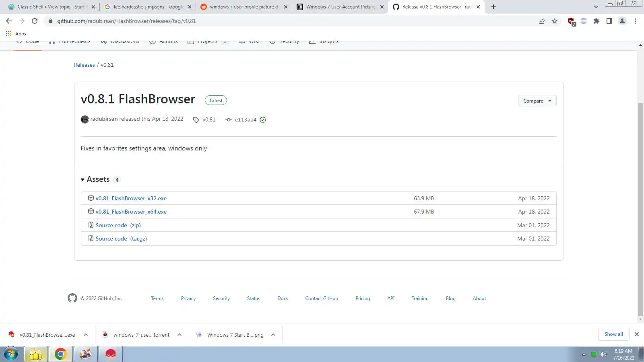Open Windows Start button
The width and height of the screenshot is (644, 362).
coord(11,354)
